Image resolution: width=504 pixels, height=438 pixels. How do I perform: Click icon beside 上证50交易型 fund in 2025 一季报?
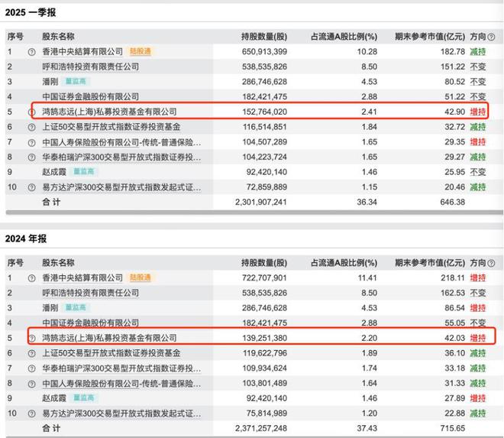coord(31,127)
